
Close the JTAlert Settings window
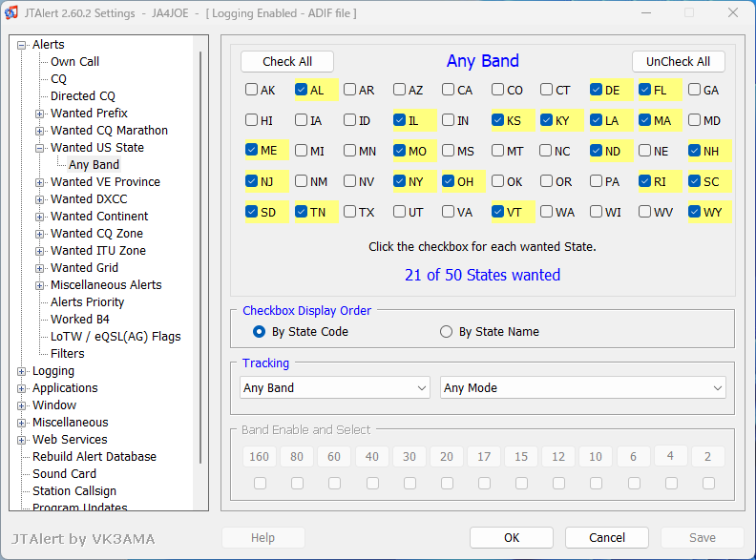click(733, 13)
